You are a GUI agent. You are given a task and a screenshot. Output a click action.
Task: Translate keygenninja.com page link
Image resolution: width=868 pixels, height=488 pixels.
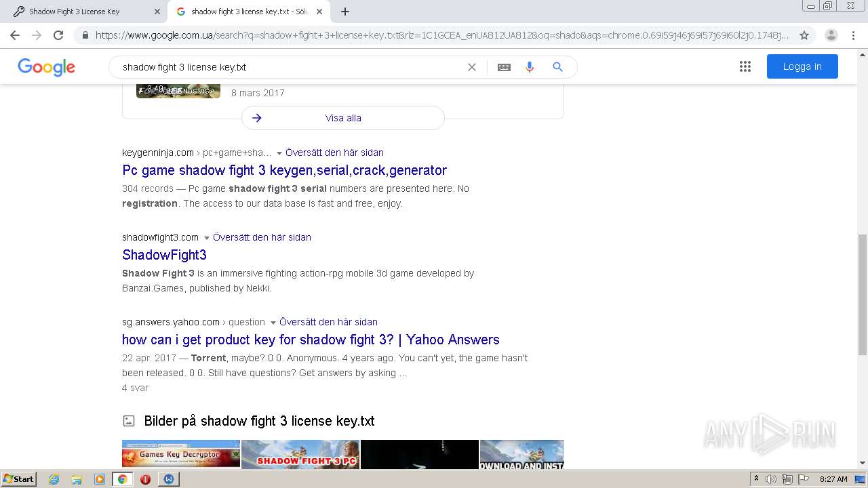point(334,152)
